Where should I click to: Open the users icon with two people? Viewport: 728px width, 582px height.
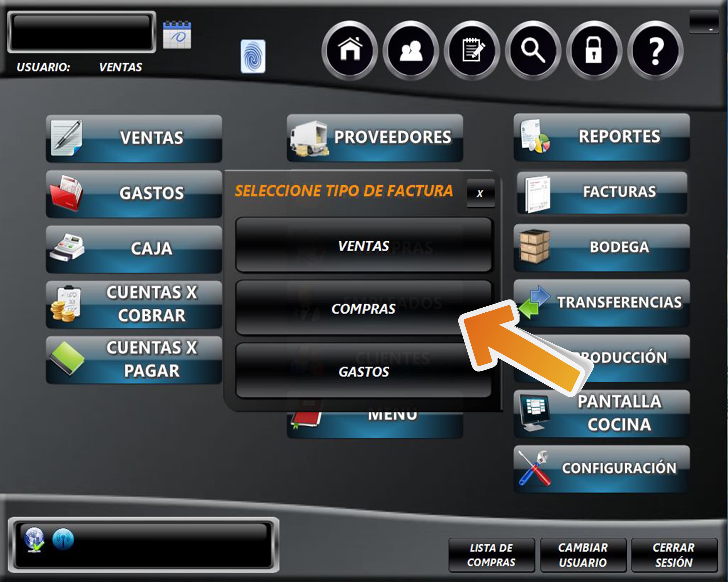pos(411,51)
